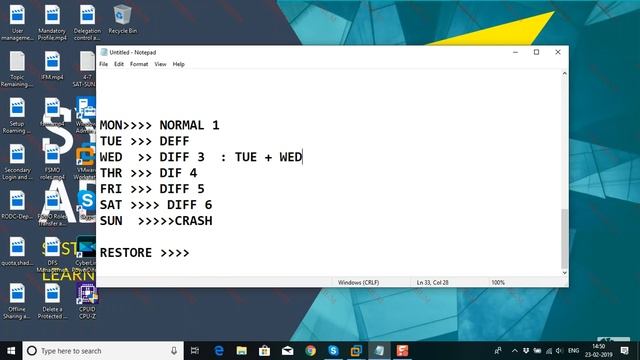The image size is (640, 360).
Task: Open Task View from the taskbar
Action: coord(195,351)
